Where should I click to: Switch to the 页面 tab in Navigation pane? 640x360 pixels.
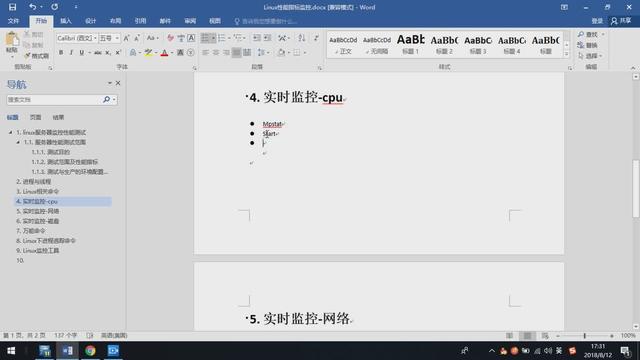click(36, 117)
